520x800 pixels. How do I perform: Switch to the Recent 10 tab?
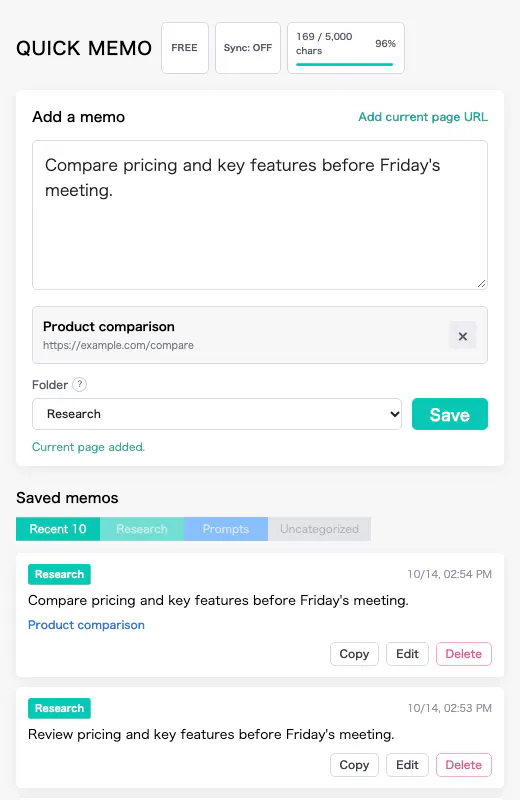[x=58, y=529]
